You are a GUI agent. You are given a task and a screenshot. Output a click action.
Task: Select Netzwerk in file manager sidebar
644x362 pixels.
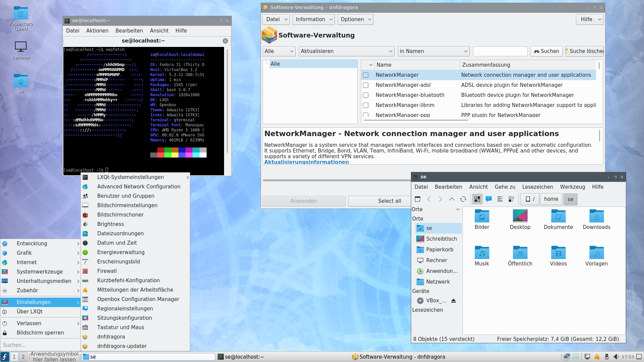(438, 282)
